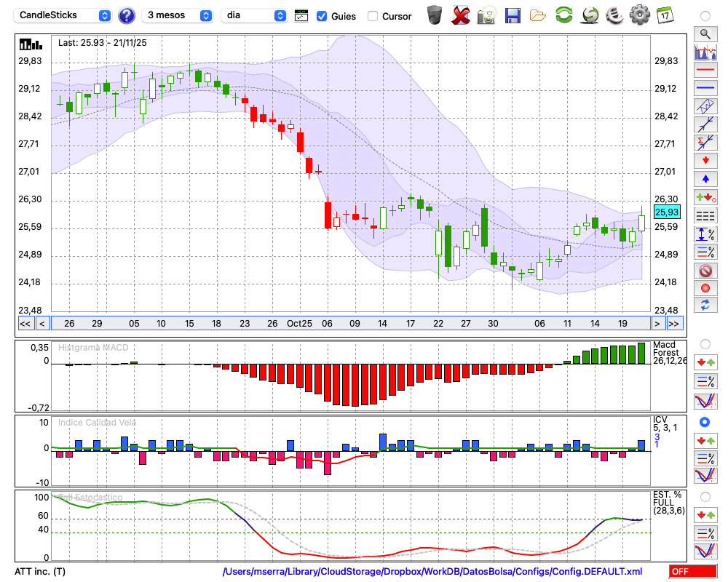Click the trash can icon in toolbar

click(435, 15)
